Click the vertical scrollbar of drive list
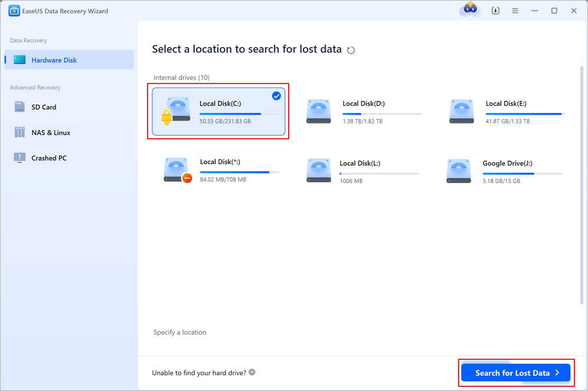The height and width of the screenshot is (391, 588). pyautogui.click(x=582, y=185)
